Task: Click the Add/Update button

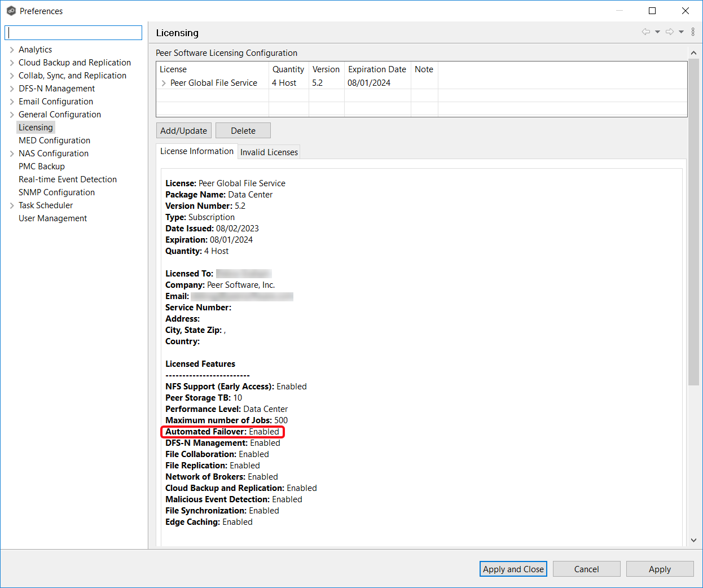Action: (183, 130)
